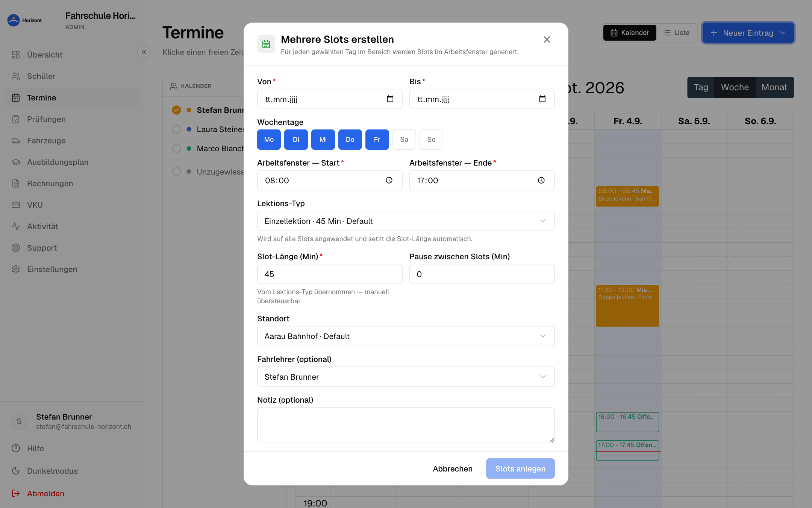The height and width of the screenshot is (508, 812).
Task: Click the Pause zwischen Slots input
Action: (x=482, y=274)
